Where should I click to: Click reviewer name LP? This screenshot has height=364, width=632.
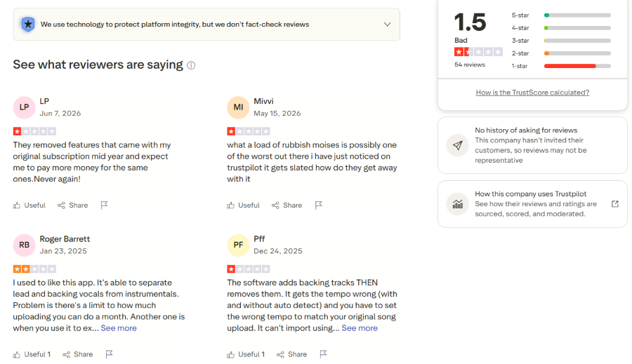[x=44, y=101]
